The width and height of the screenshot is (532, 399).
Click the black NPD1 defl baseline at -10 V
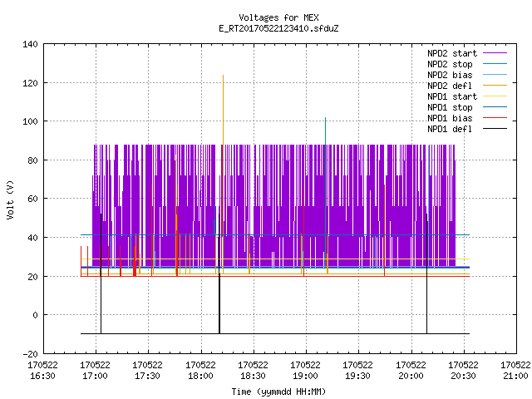tap(275, 334)
